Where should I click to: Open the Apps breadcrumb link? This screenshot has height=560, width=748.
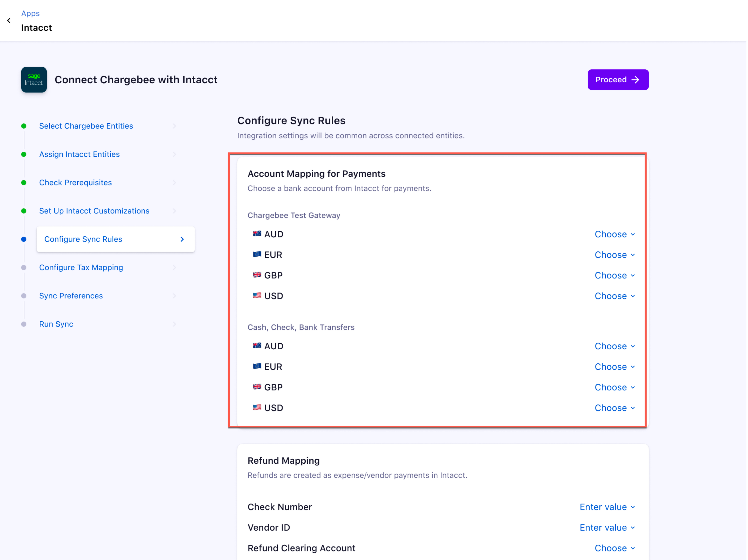coord(30,14)
